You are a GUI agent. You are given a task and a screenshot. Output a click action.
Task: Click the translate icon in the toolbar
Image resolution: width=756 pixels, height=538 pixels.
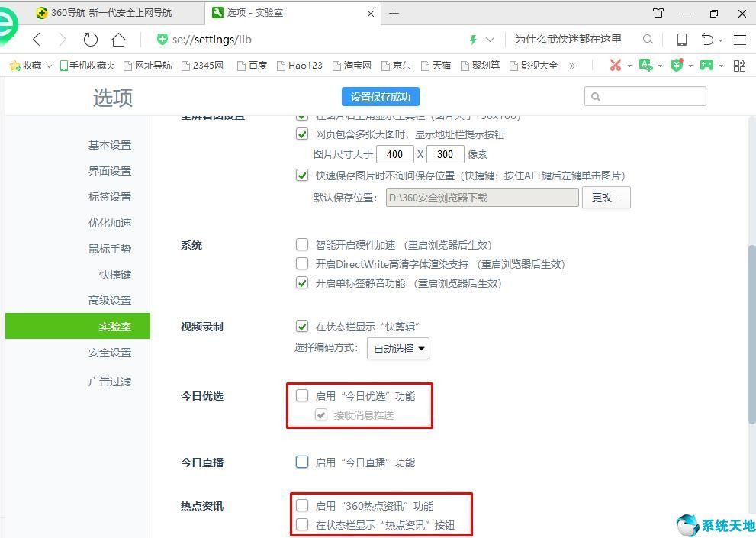point(646,66)
